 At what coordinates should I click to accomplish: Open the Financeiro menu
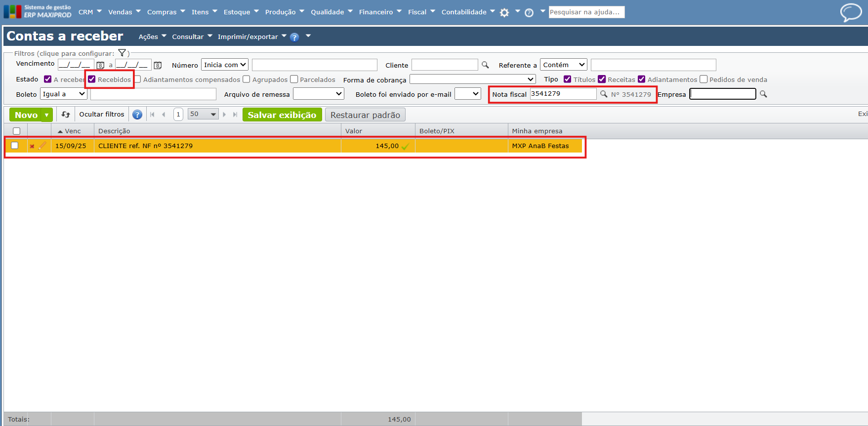point(380,12)
